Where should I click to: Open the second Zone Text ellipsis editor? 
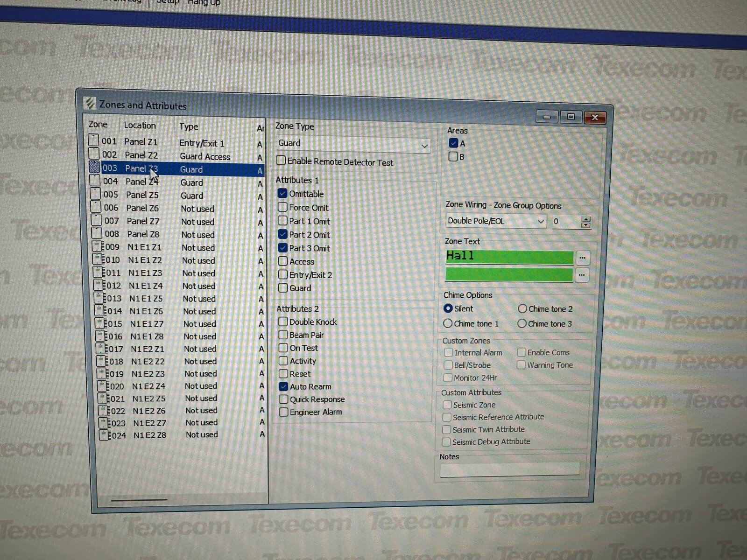pos(582,275)
